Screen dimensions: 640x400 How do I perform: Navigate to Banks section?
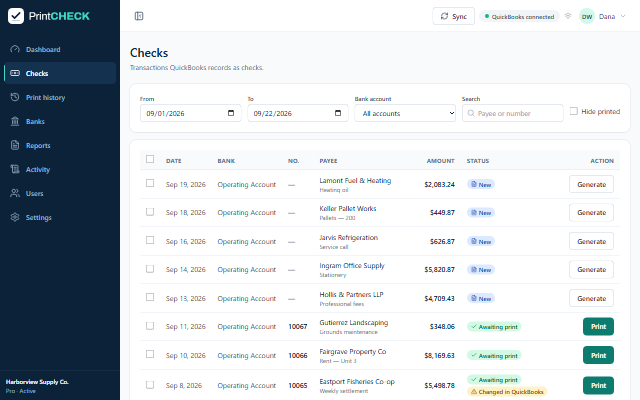point(60,121)
